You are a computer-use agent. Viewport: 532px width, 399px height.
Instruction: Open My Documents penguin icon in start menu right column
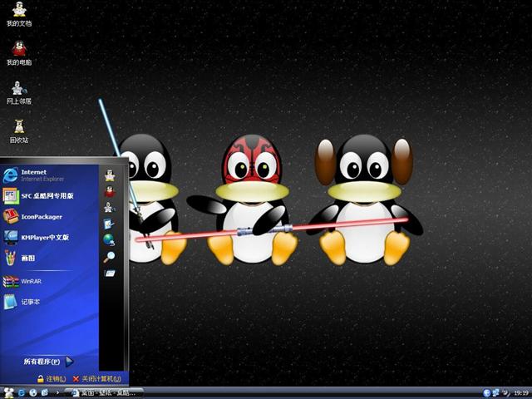pos(110,175)
